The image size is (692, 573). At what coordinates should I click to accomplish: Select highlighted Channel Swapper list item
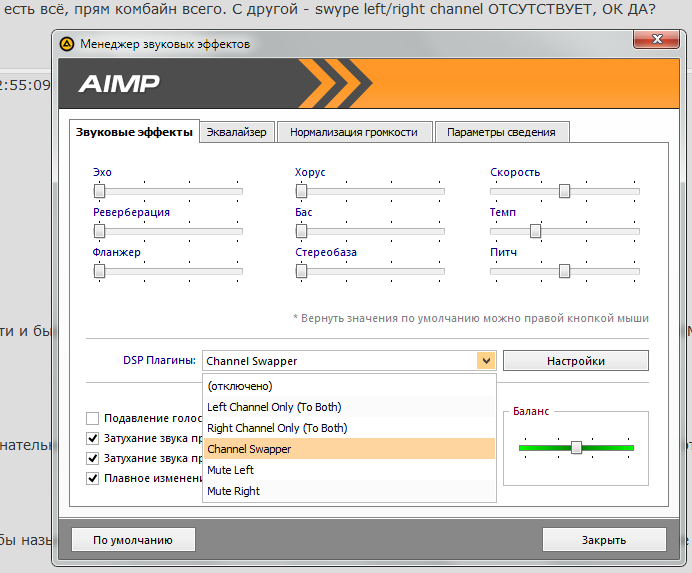pyautogui.click(x=349, y=449)
